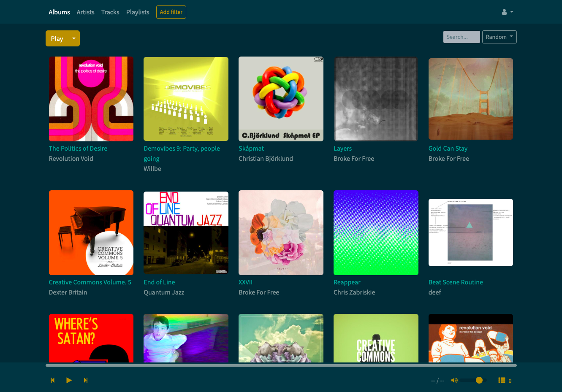The width and height of the screenshot is (562, 392).
Task: Open the Gold Can Stay album link
Action: [448, 149]
